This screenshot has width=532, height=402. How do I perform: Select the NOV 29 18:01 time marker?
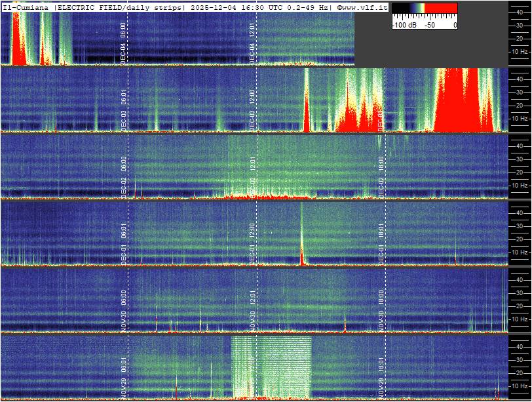pyautogui.click(x=381, y=376)
